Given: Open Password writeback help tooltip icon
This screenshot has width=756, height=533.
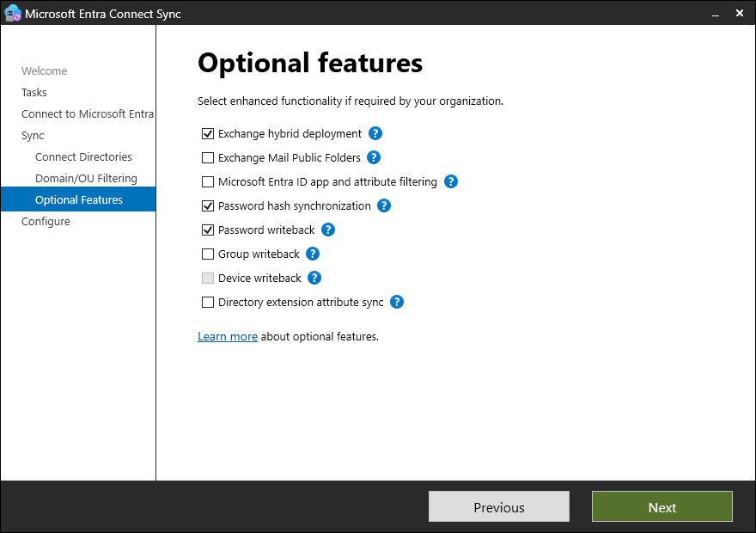Looking at the screenshot, I should [x=328, y=230].
